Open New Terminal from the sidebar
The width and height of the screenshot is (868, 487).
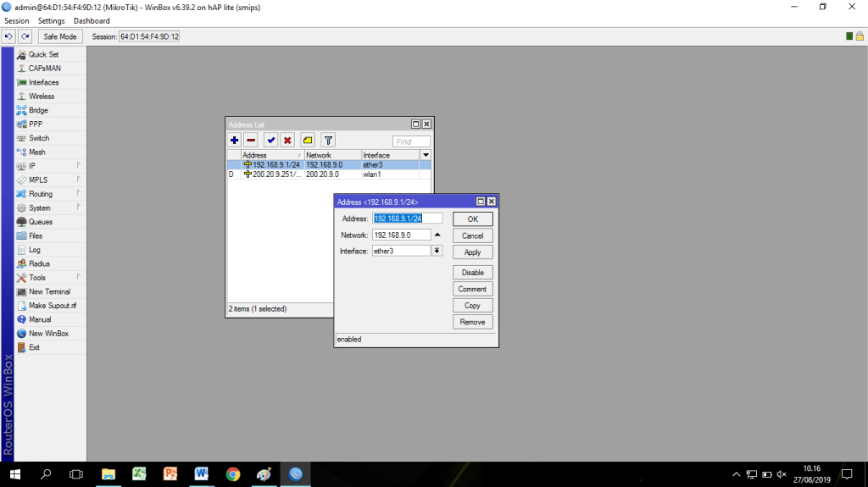(49, 291)
